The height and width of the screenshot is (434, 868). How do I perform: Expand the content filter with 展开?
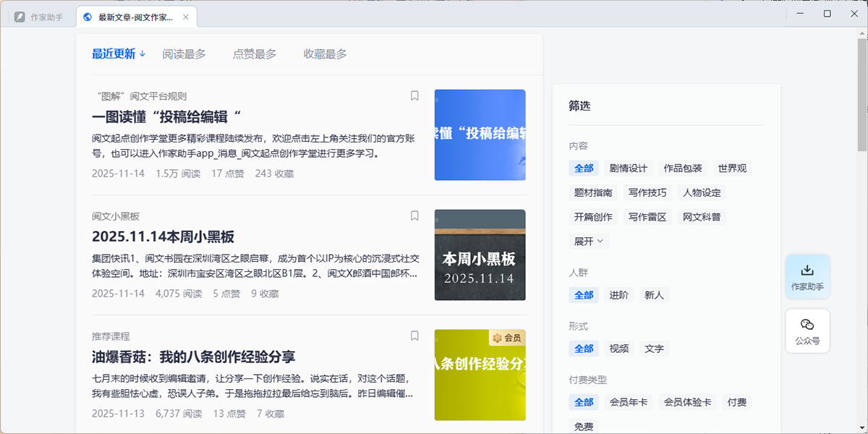pos(589,241)
